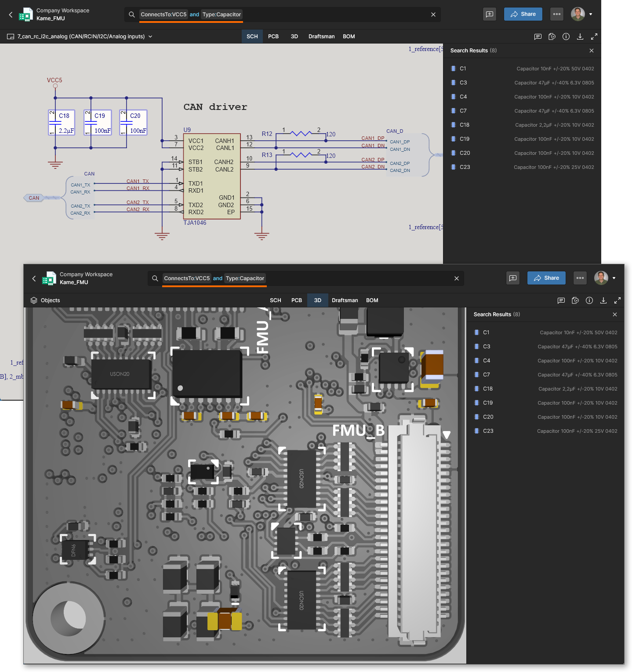Click resistor R12 on schematic
This screenshot has height=672, width=632.
click(x=301, y=133)
